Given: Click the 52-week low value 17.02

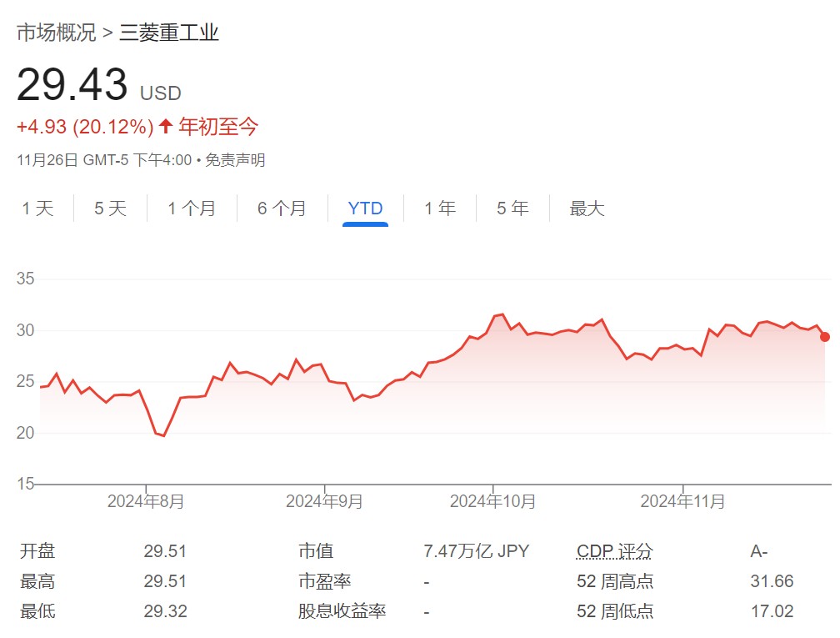Looking at the screenshot, I should (x=772, y=611).
